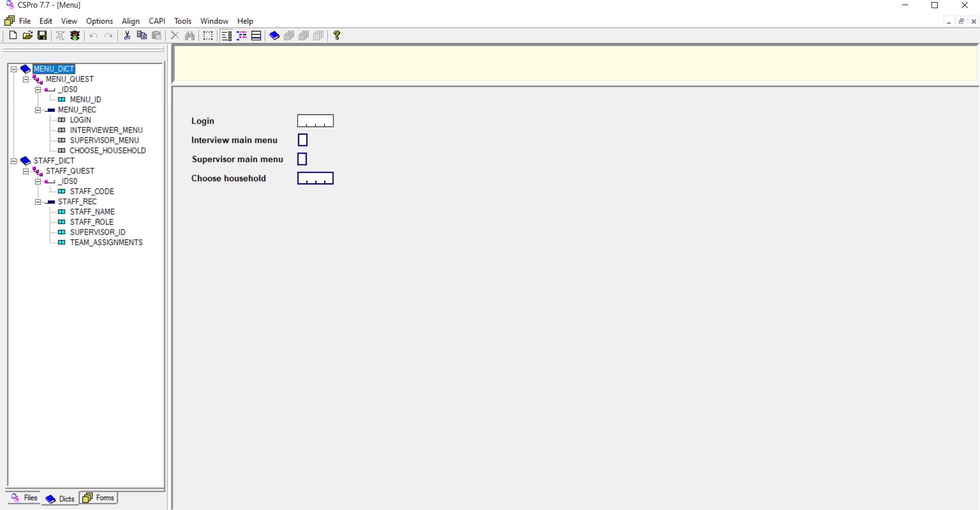Click the 'Choose household' label
The image size is (980, 510).
coord(229,178)
